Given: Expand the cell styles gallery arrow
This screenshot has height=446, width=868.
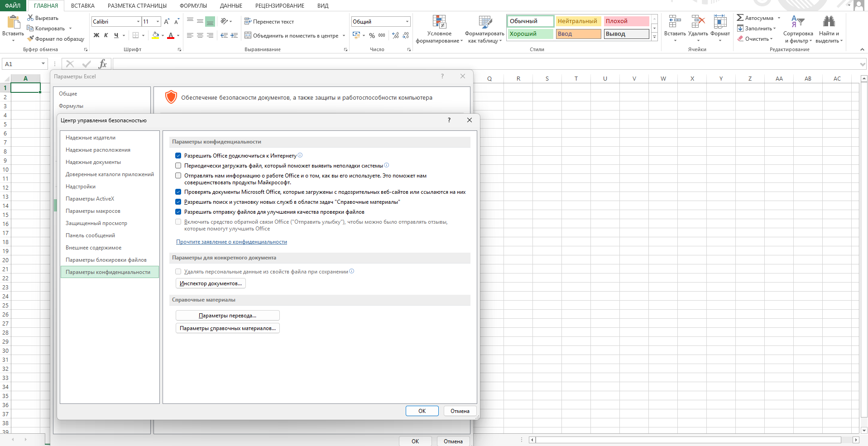Looking at the screenshot, I should (654, 37).
